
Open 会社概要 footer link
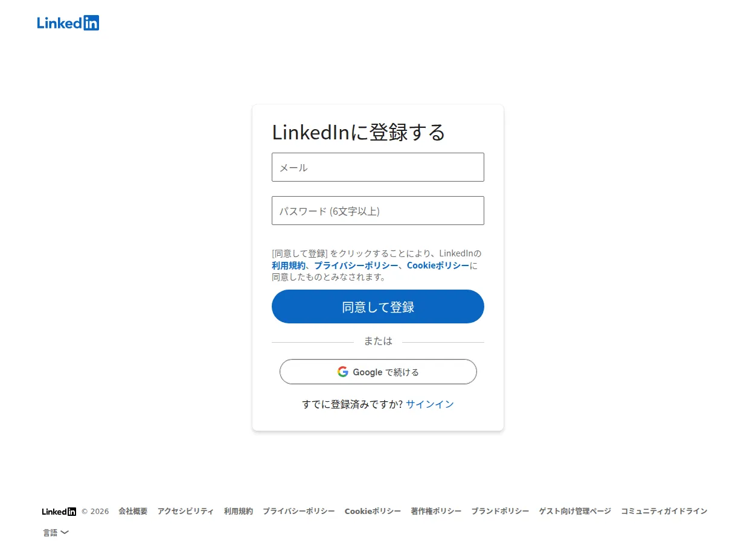click(x=133, y=511)
